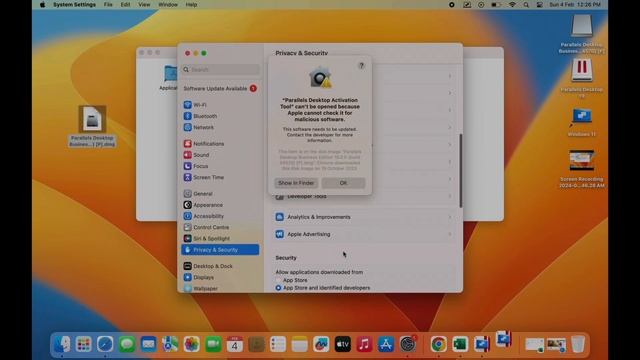This screenshot has height=360, width=640.
Task: Open Calendar from the Dock
Action: [235, 344]
